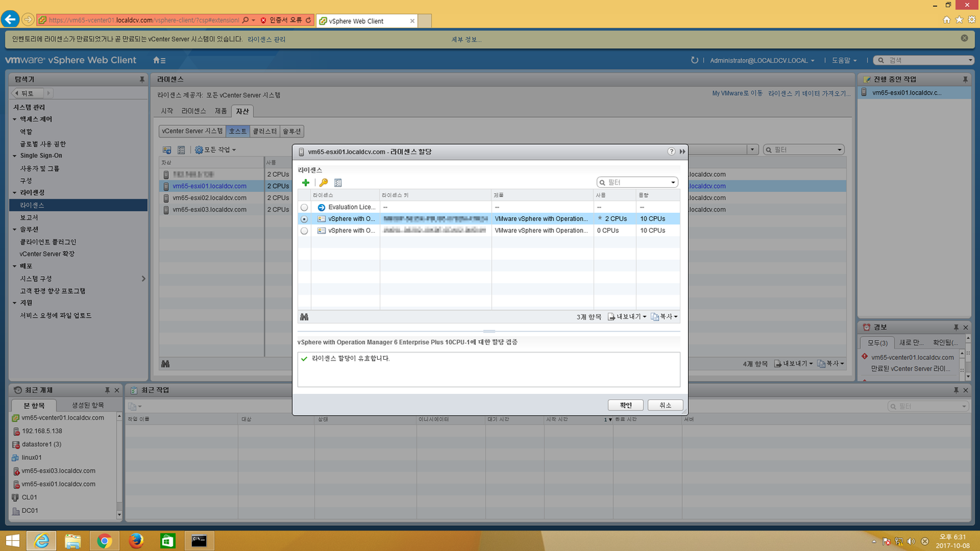Select the 솔루션 toggle tab
This screenshot has height=551, width=980.
[x=291, y=131]
